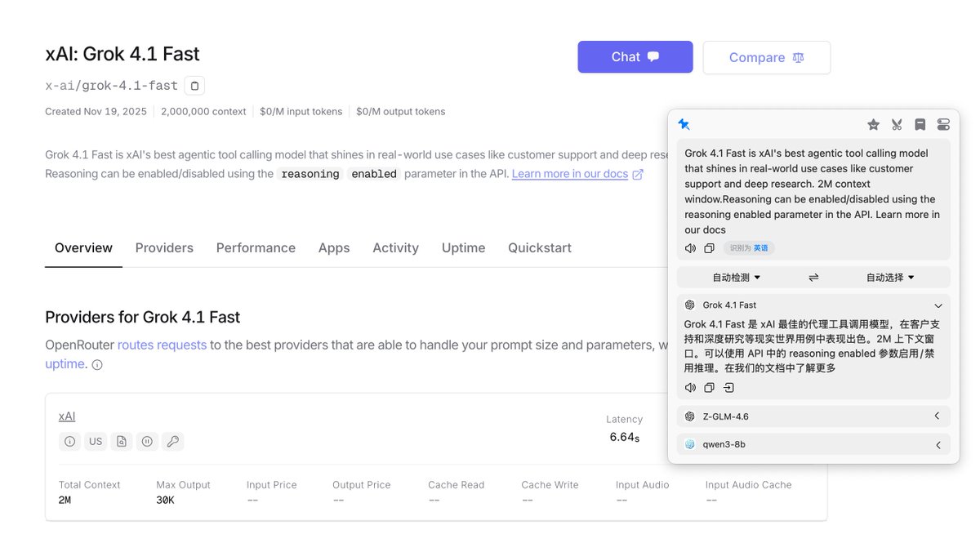This screenshot has height=552, width=980.
Task: Open the Performance tab
Action: 256,248
